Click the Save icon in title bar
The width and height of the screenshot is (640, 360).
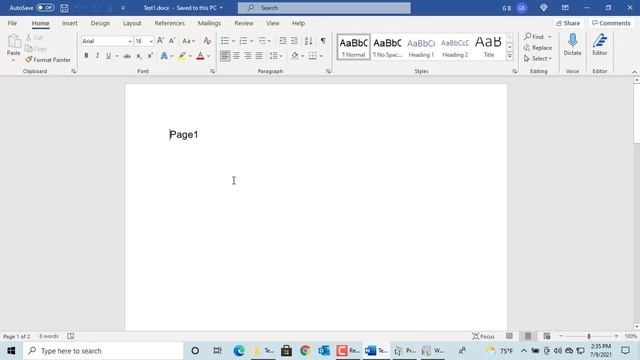(x=64, y=8)
